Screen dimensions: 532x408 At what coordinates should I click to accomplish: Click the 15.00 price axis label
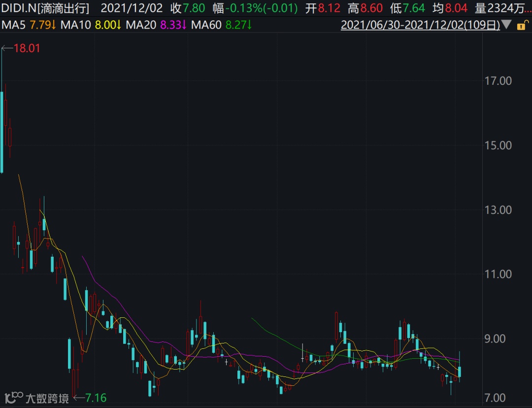pos(498,145)
